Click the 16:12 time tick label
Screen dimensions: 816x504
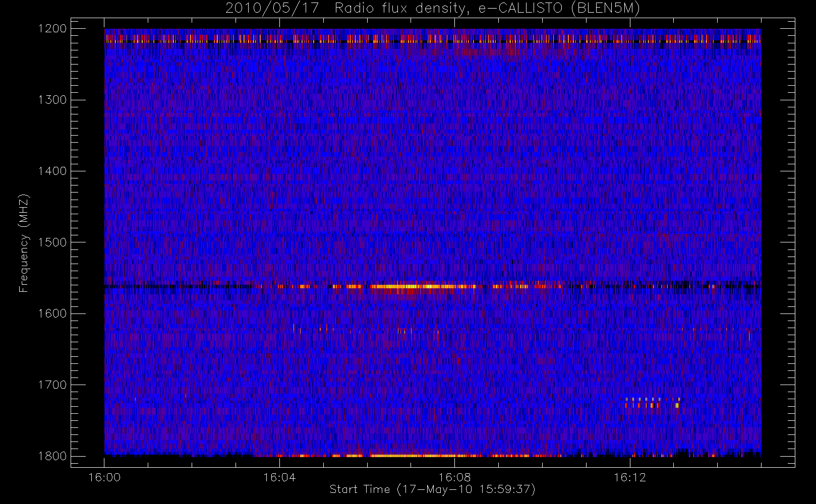pyautogui.click(x=629, y=477)
